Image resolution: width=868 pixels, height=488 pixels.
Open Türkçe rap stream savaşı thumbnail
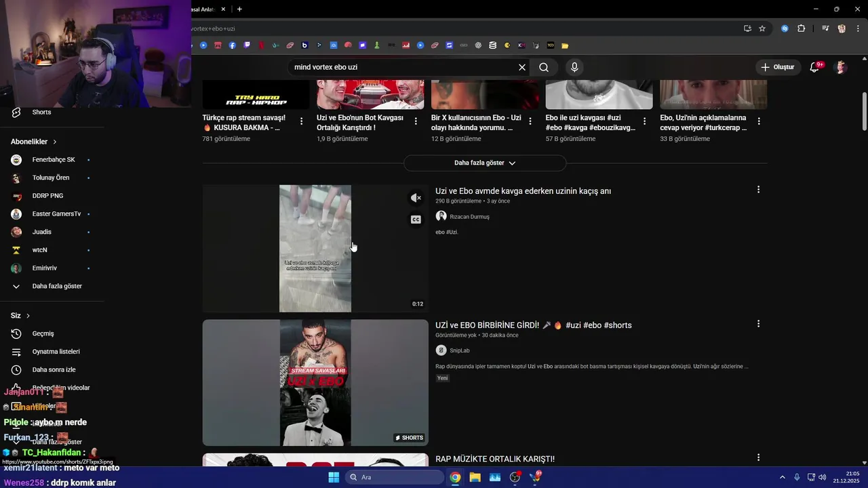[x=256, y=95]
